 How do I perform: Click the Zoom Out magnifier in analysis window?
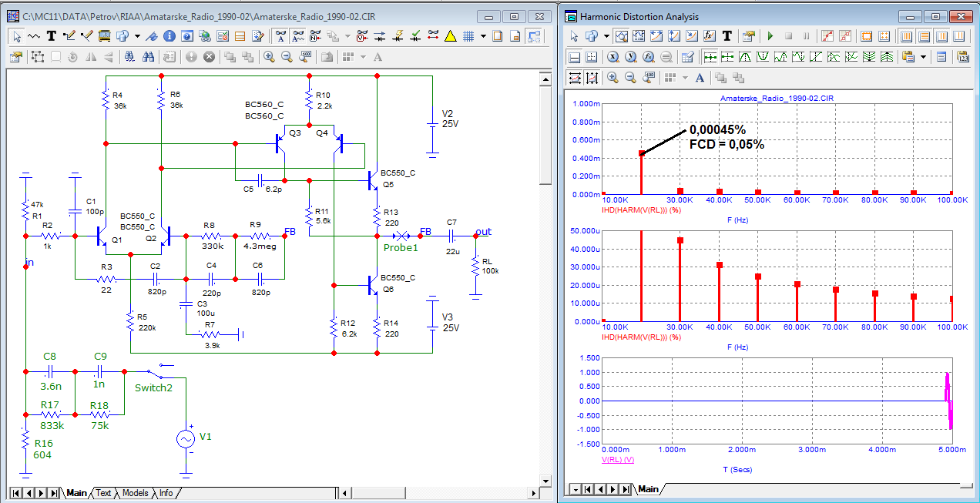tap(630, 77)
